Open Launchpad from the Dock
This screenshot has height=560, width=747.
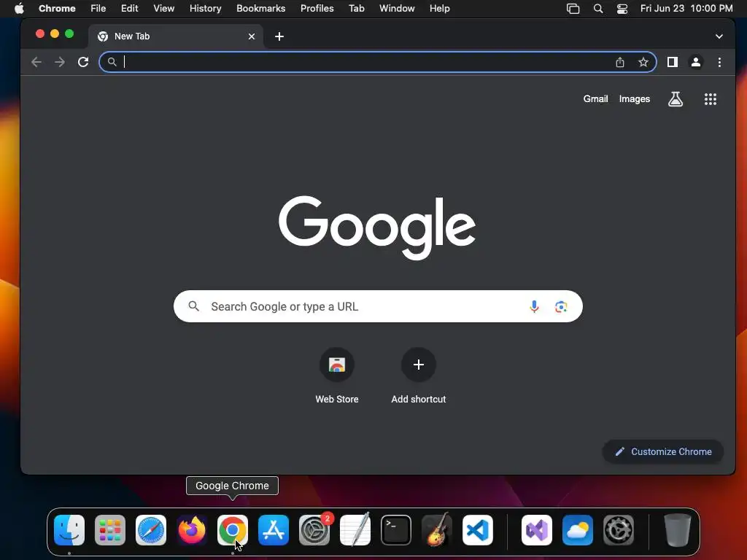point(110,530)
